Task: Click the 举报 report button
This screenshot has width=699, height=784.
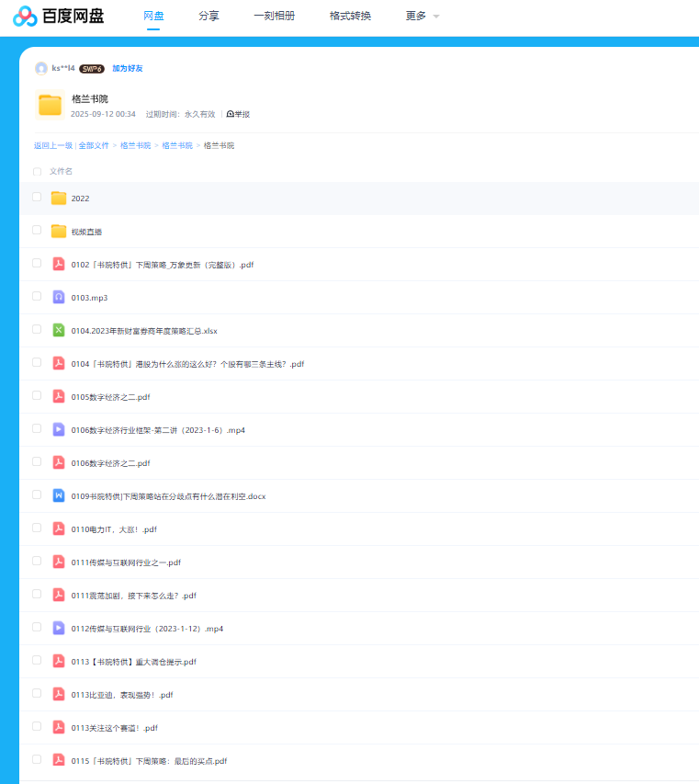Action: pyautogui.click(x=238, y=114)
